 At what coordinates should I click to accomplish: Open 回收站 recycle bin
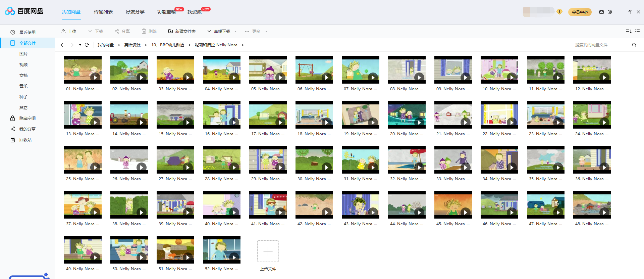(25, 140)
